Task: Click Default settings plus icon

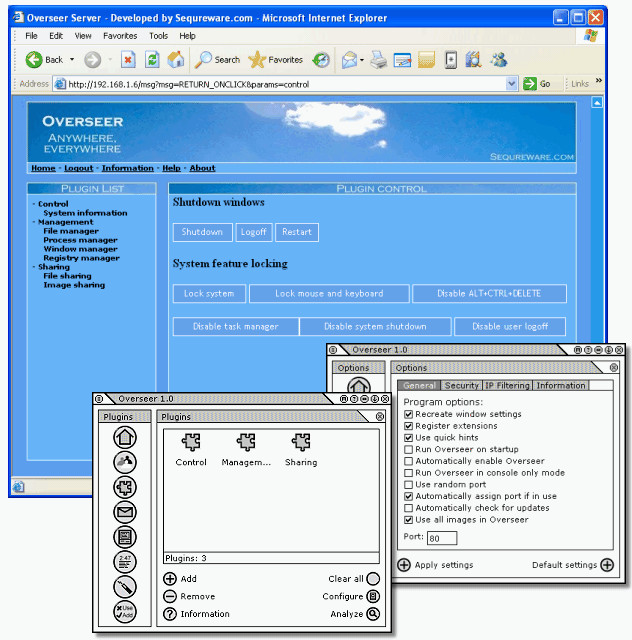Action: 607,565
